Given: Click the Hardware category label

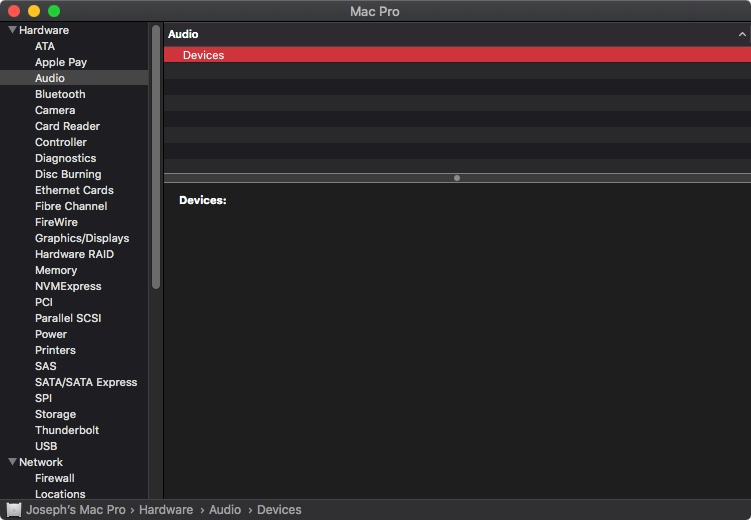Looking at the screenshot, I should pyautogui.click(x=44, y=30).
